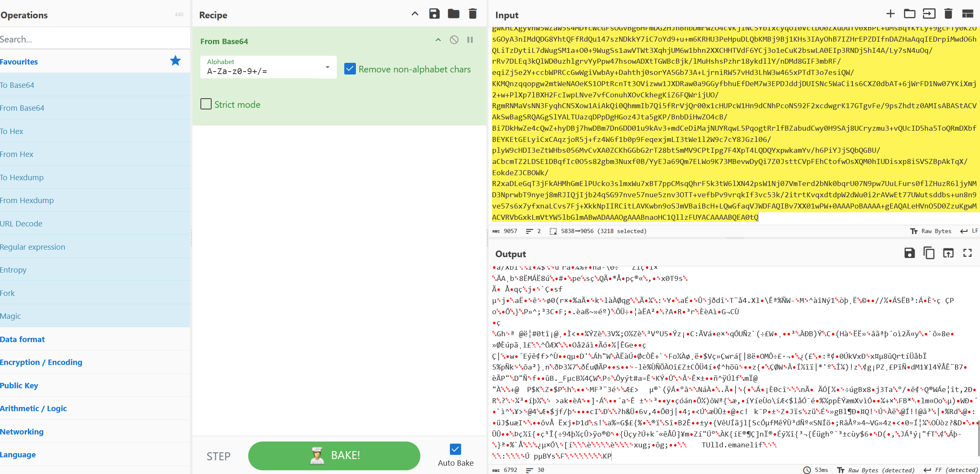Reset the input pane layout

coord(968,14)
